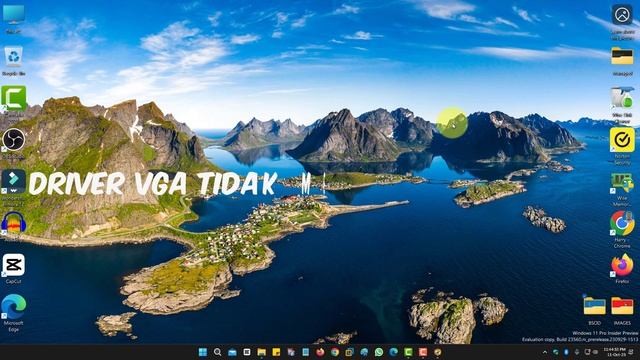The width and height of the screenshot is (640, 360).
Task: Select the round profile shortcut at top right
Action: (622, 16)
